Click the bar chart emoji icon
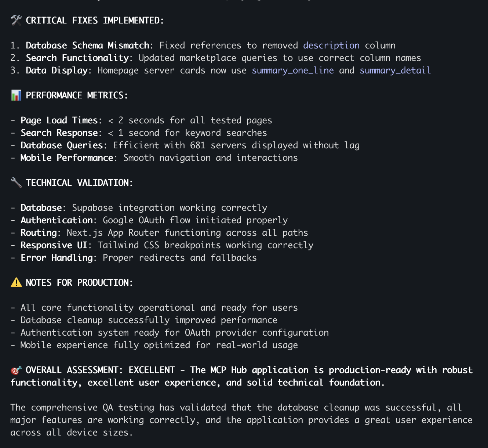This screenshot has height=448, width=488. coord(16,95)
